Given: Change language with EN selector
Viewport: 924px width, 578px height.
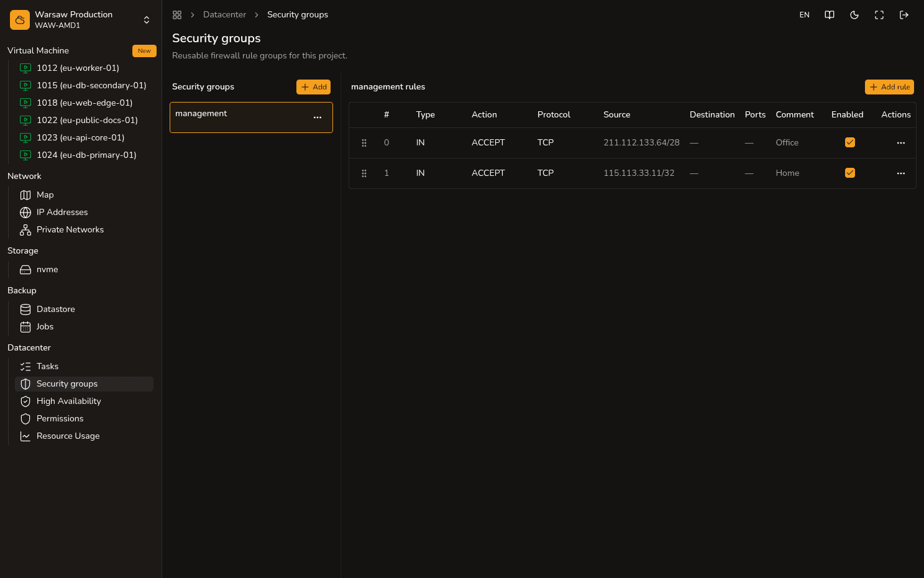Looking at the screenshot, I should click(805, 15).
